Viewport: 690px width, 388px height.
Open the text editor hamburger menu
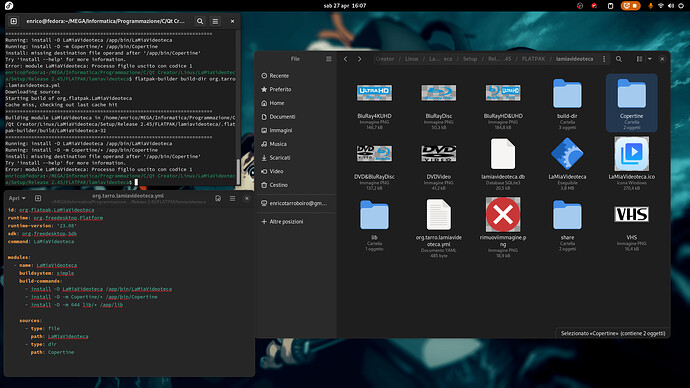[232, 198]
